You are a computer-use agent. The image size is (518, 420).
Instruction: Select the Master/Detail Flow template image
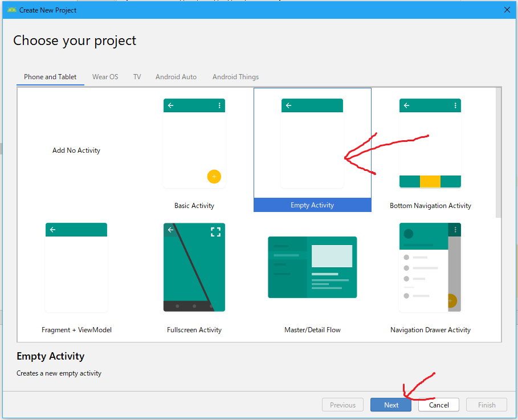[312, 267]
